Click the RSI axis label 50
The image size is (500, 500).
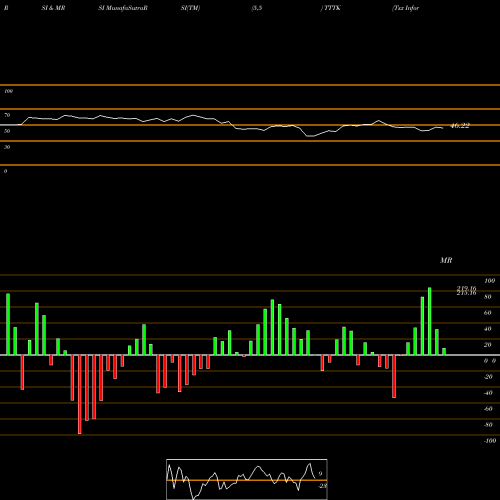click(x=7, y=131)
